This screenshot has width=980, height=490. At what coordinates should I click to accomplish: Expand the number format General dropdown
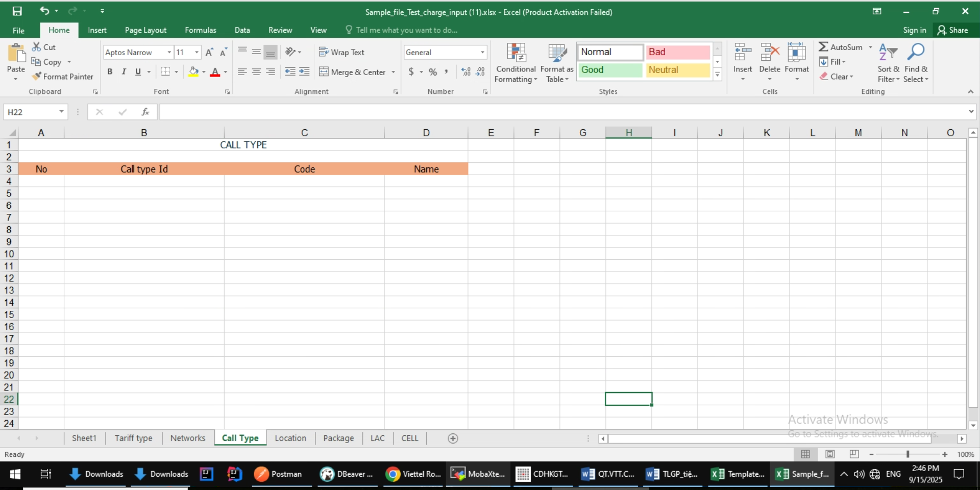click(x=482, y=53)
